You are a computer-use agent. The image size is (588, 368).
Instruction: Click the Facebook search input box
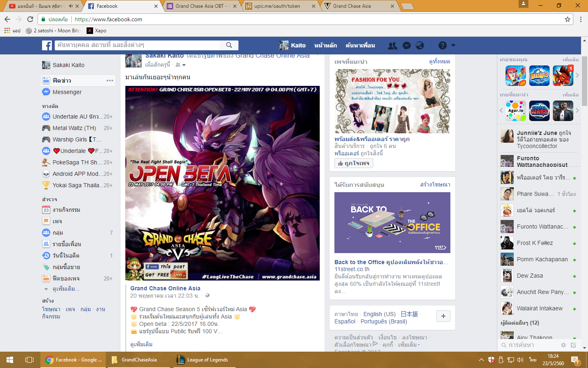[138, 45]
